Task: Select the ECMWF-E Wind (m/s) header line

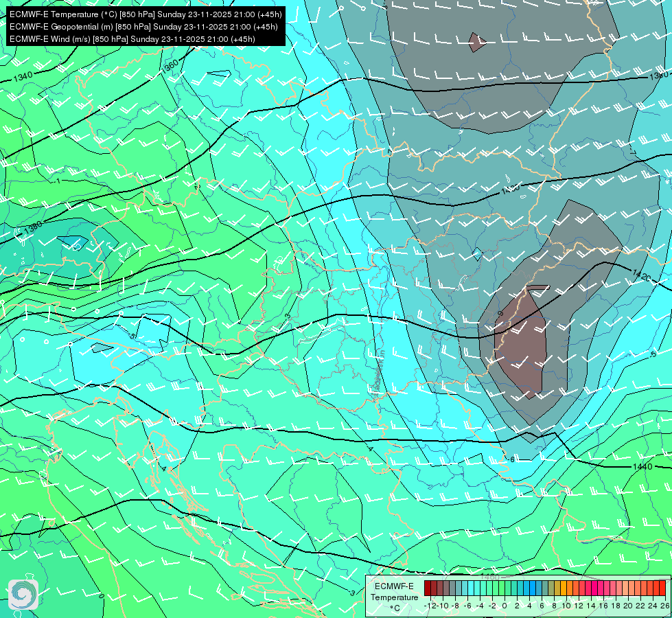Action: pyautogui.click(x=132, y=39)
